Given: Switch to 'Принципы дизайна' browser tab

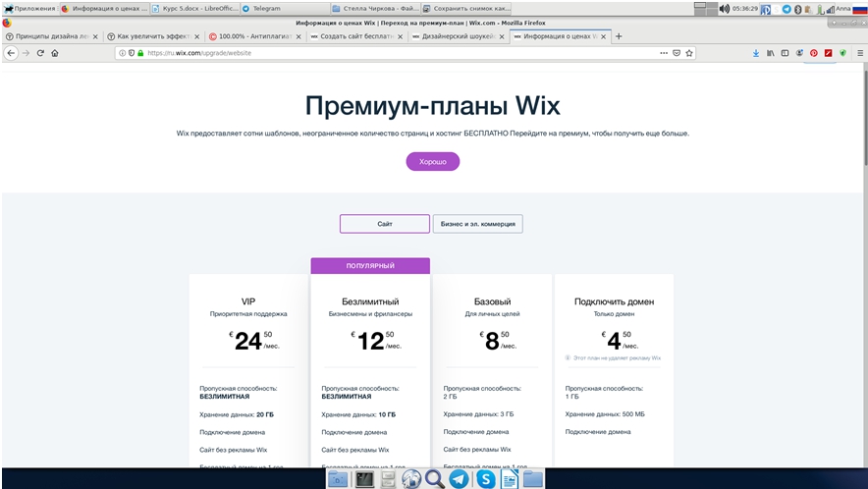Looking at the screenshot, I should click(x=49, y=36).
